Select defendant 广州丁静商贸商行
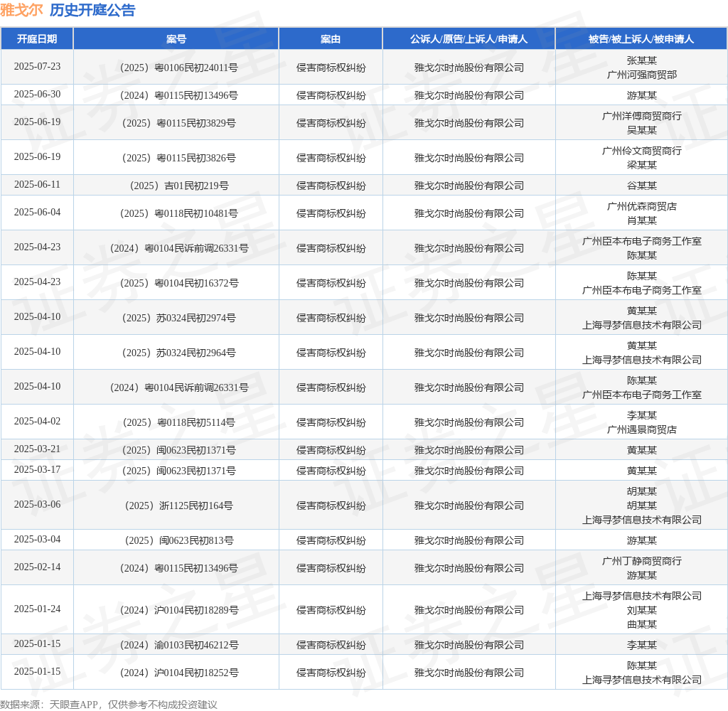728x711 pixels. [x=642, y=561]
